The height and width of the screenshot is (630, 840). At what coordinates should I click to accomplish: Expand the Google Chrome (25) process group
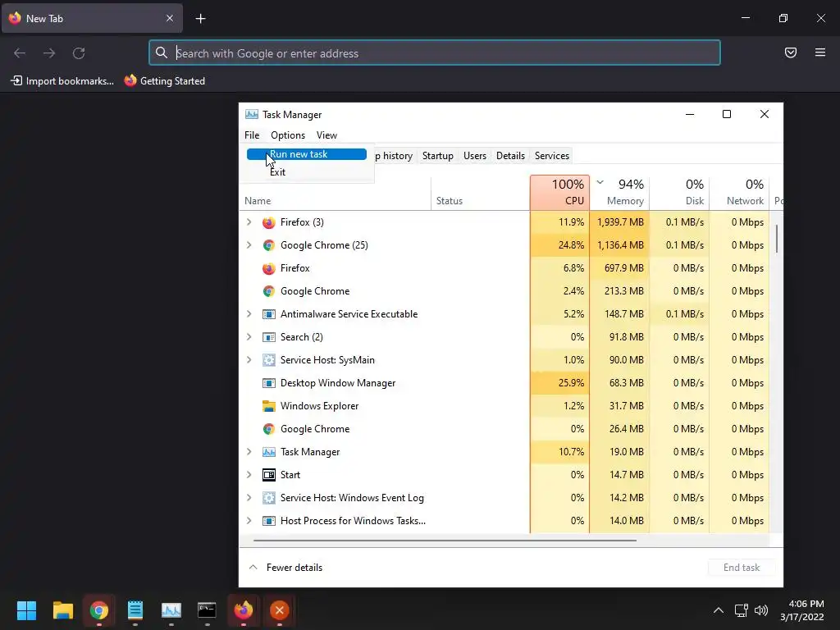[249, 245]
